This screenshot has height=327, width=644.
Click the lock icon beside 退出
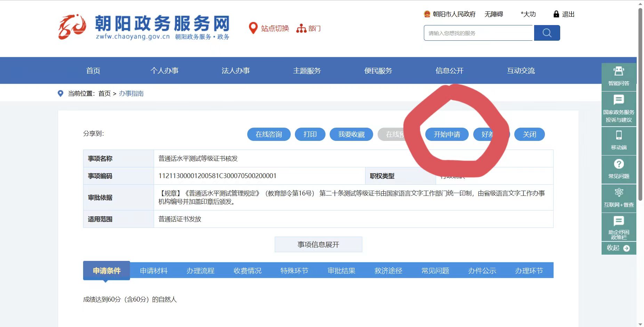pos(556,14)
